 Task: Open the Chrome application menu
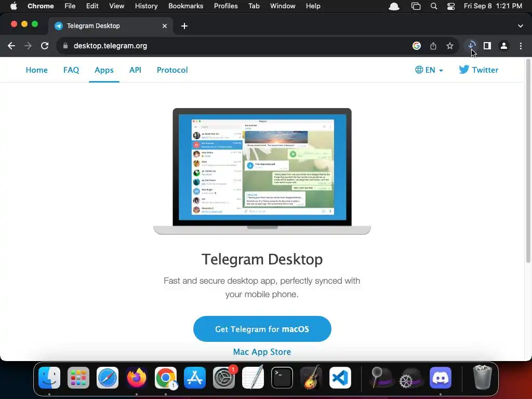pos(41,6)
